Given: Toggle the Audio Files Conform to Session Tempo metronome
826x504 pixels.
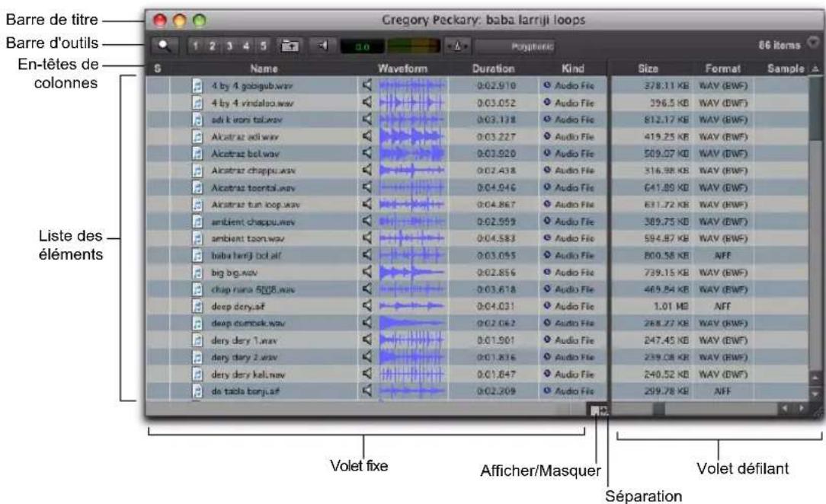Looking at the screenshot, I should coord(456,46).
